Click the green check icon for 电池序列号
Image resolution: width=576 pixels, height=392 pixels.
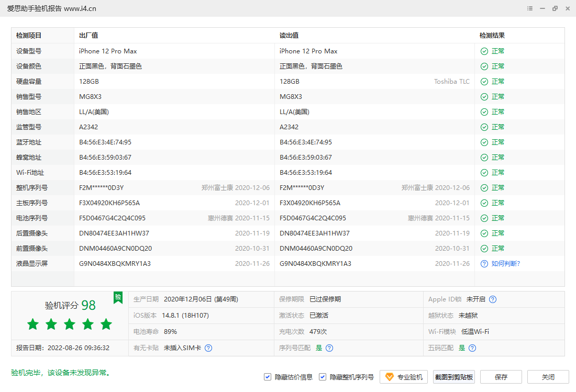tap(484, 218)
